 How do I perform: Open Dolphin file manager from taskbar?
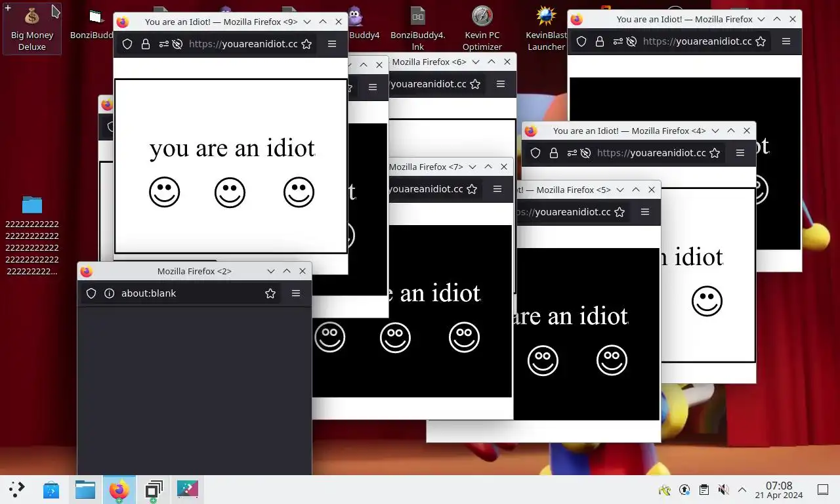point(85,490)
